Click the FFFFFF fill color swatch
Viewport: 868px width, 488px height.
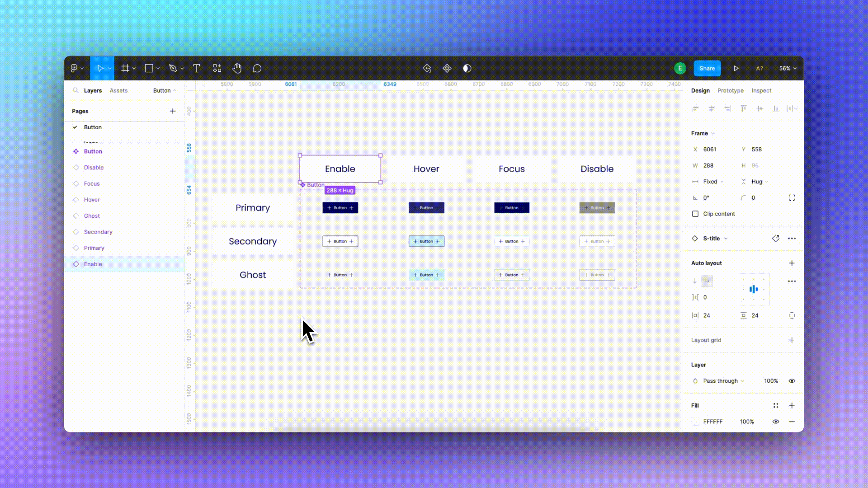[695, 422]
